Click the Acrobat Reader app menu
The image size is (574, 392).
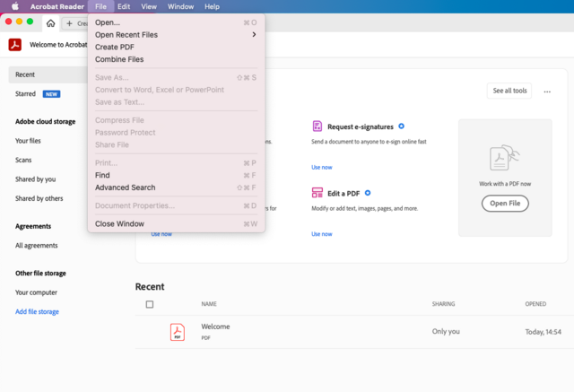57,6
